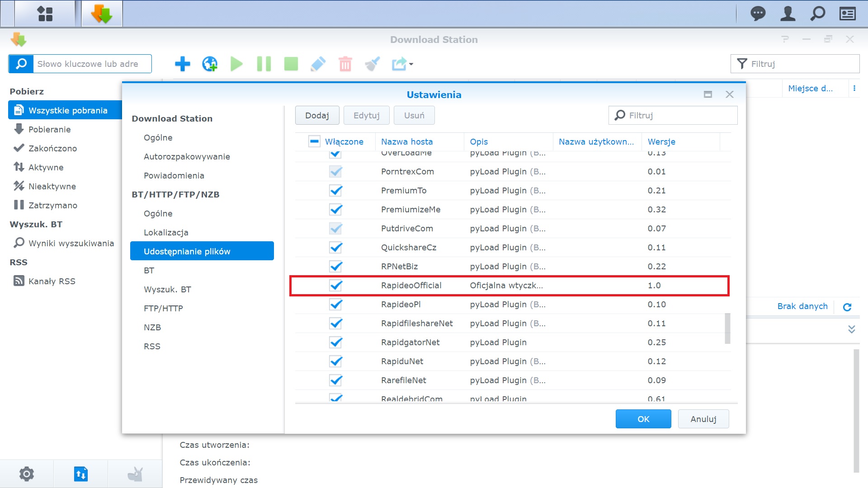The image size is (868, 488).
Task: Open Powiadomienia settings page
Action: click(174, 175)
